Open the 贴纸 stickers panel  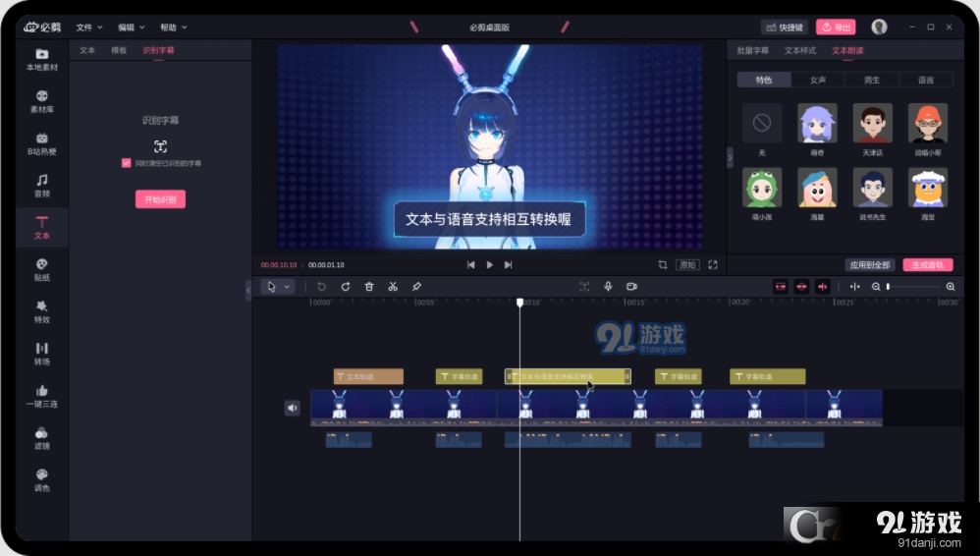pos(42,269)
